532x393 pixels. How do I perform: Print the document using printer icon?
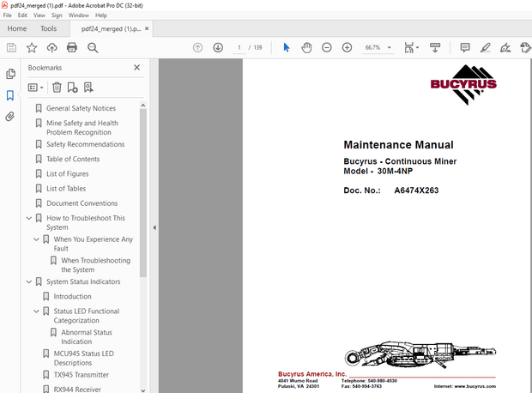pyautogui.click(x=72, y=47)
